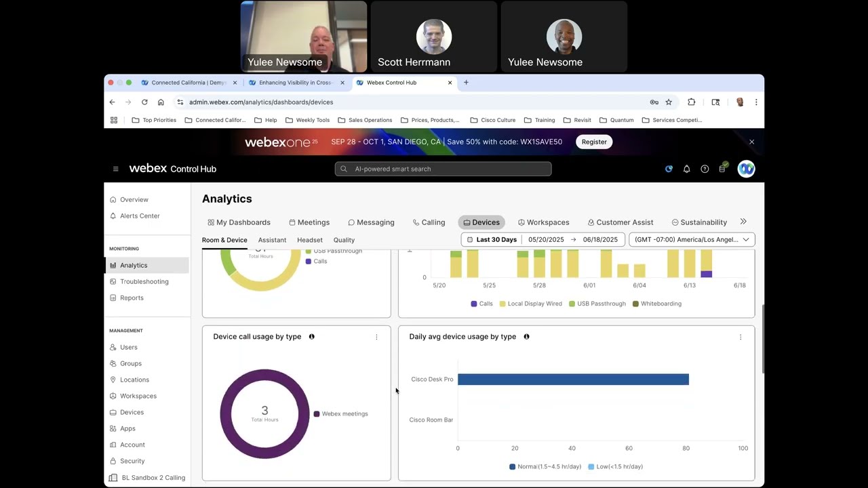Image resolution: width=868 pixels, height=488 pixels.
Task: Show info for Daily avg device usage
Action: click(x=526, y=336)
